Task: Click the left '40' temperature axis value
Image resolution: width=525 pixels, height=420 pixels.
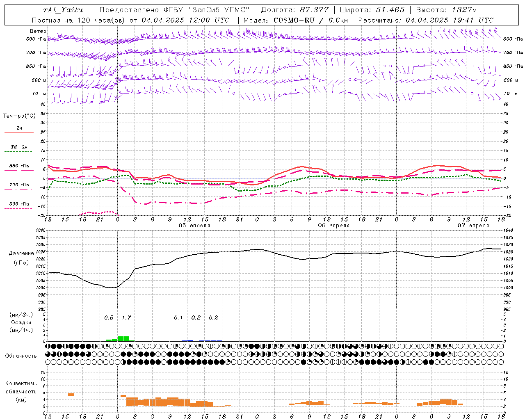Action: pyautogui.click(x=43, y=105)
